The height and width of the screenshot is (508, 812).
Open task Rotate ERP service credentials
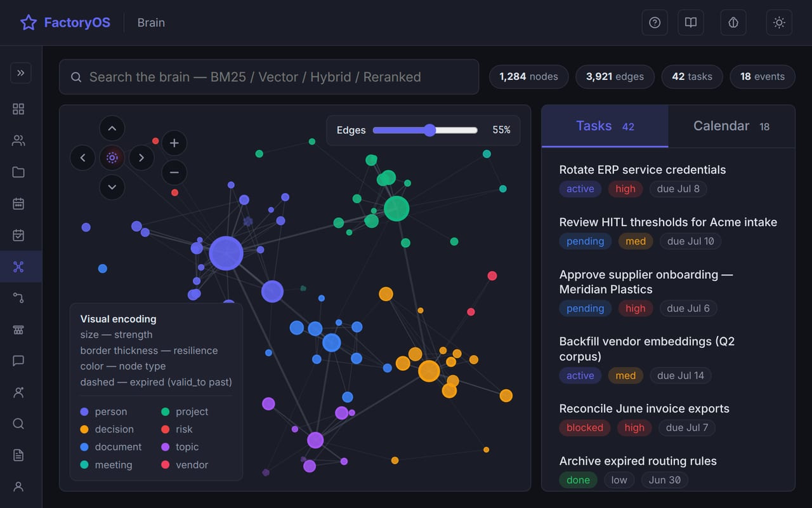coord(642,170)
